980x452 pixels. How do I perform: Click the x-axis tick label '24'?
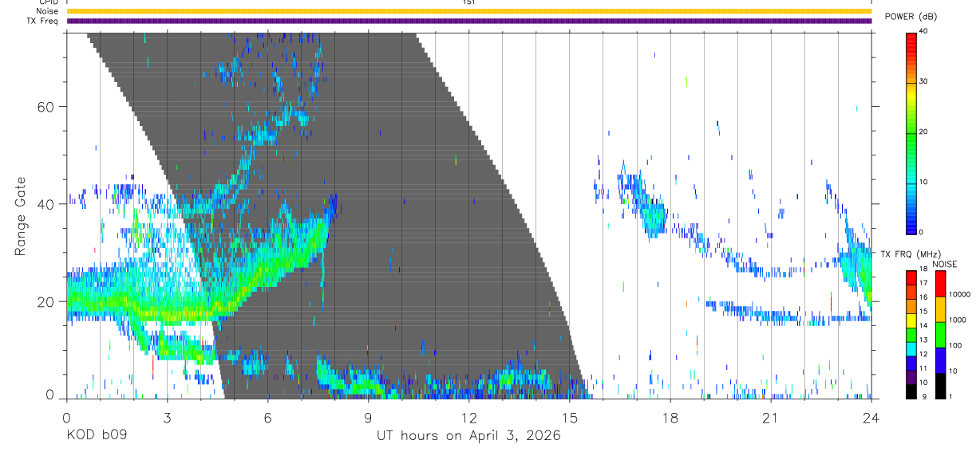coord(871,419)
